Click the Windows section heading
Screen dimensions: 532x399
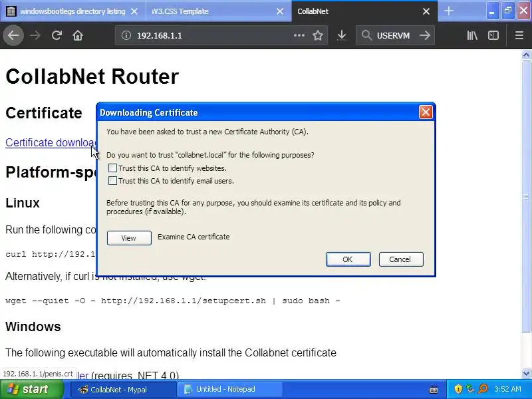[33, 327]
